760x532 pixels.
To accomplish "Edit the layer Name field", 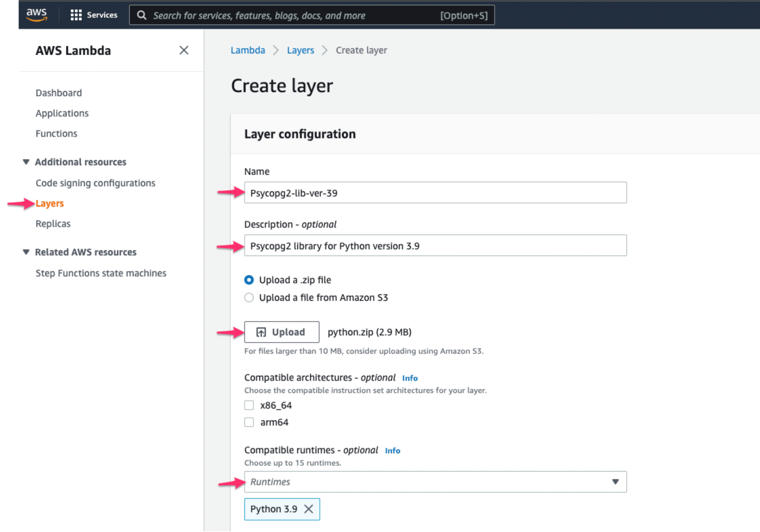I will (x=436, y=193).
